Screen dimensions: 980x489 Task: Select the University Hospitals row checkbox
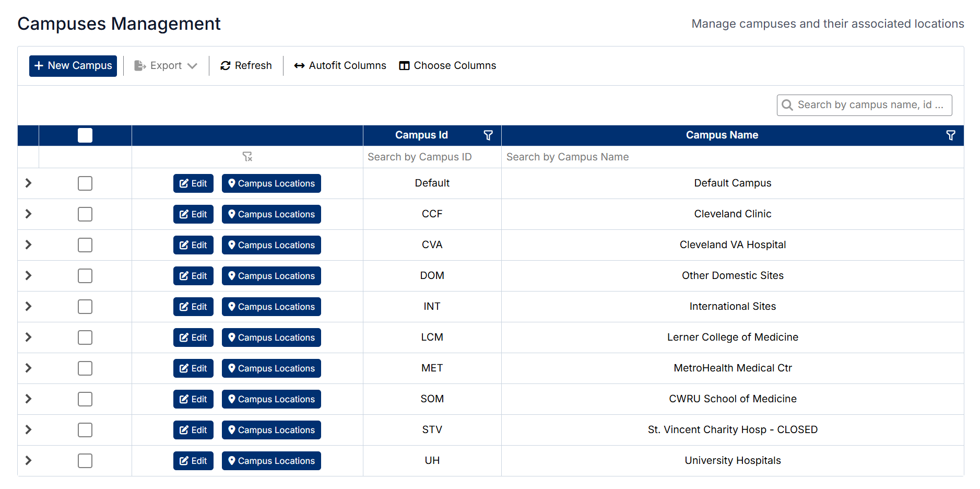85,461
